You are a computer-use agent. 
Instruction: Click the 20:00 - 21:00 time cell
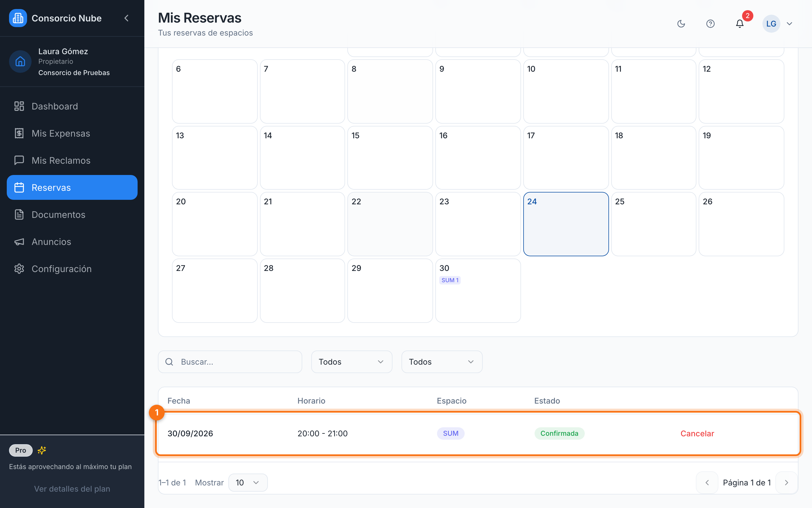pyautogui.click(x=323, y=433)
